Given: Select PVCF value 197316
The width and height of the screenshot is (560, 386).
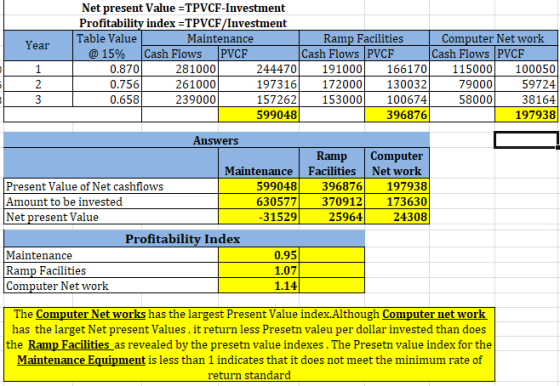Looking at the screenshot, I should coord(259,84).
